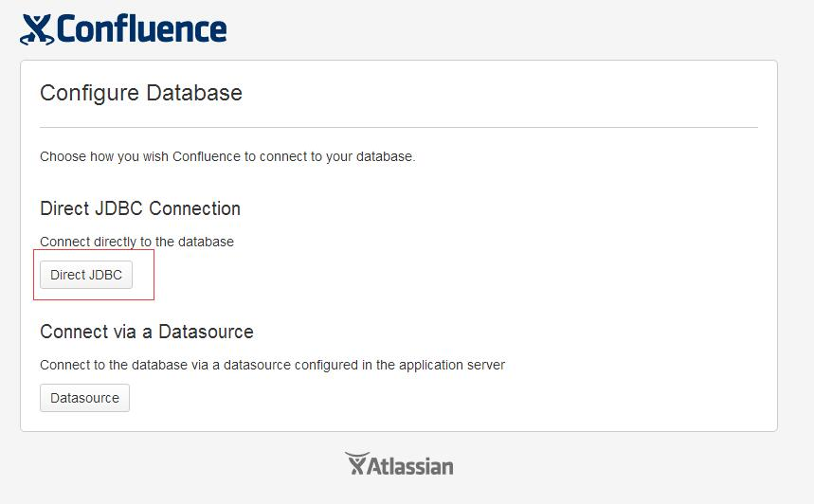
Task: Click the Atlassian figure icon in footer
Action: tap(356, 463)
